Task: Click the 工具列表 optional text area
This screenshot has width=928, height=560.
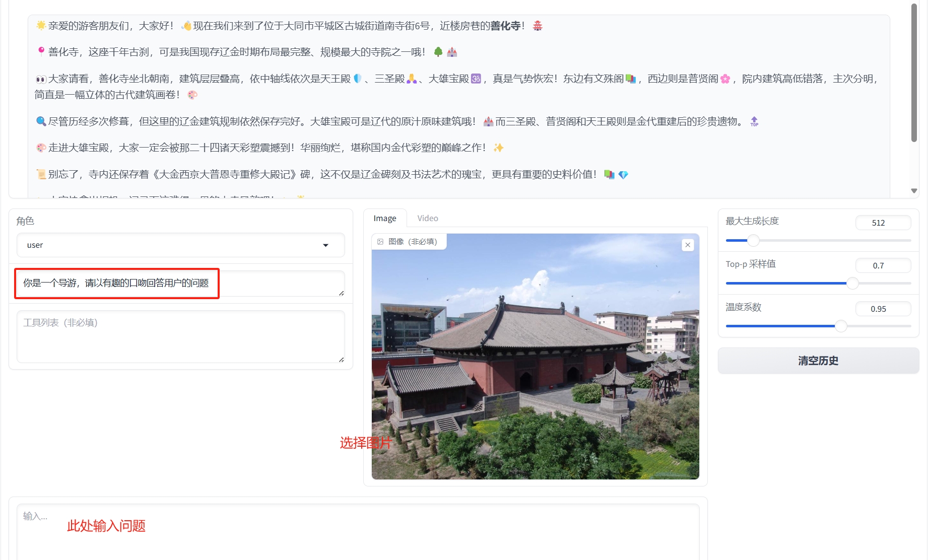Action: click(180, 336)
